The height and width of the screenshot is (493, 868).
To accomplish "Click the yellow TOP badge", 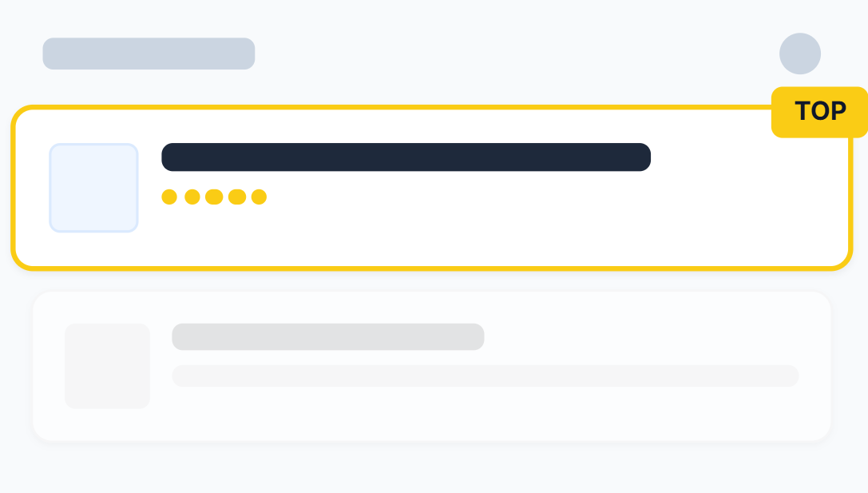I will point(819,112).
